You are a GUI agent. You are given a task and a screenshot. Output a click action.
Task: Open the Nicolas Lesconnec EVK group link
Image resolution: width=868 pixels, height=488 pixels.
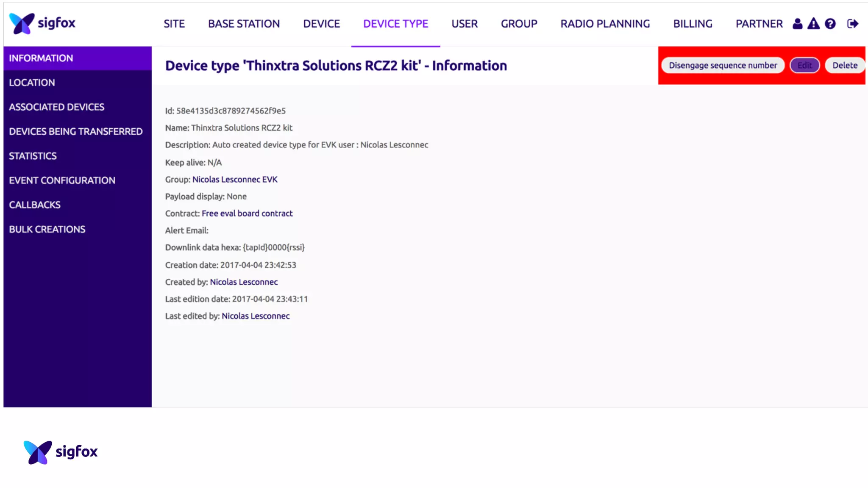point(235,179)
